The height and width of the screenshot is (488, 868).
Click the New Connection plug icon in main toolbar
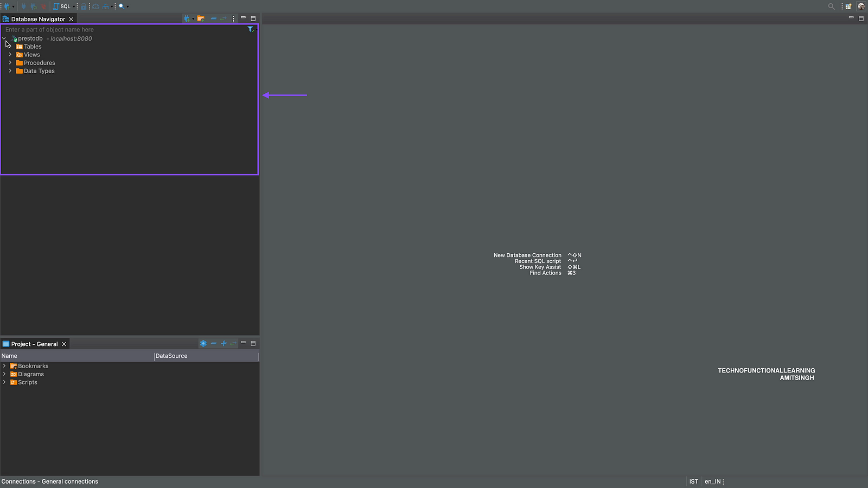click(x=7, y=7)
